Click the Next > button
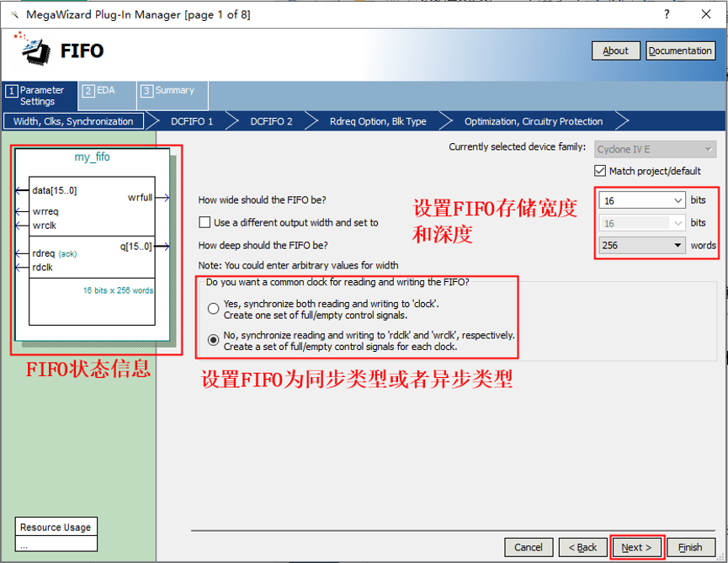 [636, 547]
